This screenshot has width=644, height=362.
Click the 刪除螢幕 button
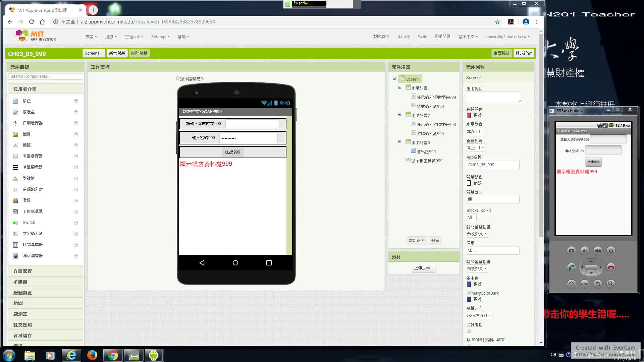139,53
